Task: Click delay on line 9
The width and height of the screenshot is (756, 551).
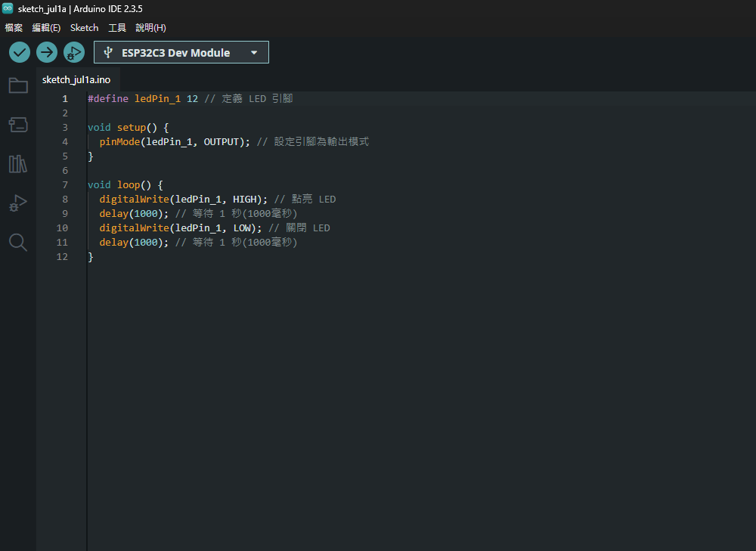Action: (114, 214)
